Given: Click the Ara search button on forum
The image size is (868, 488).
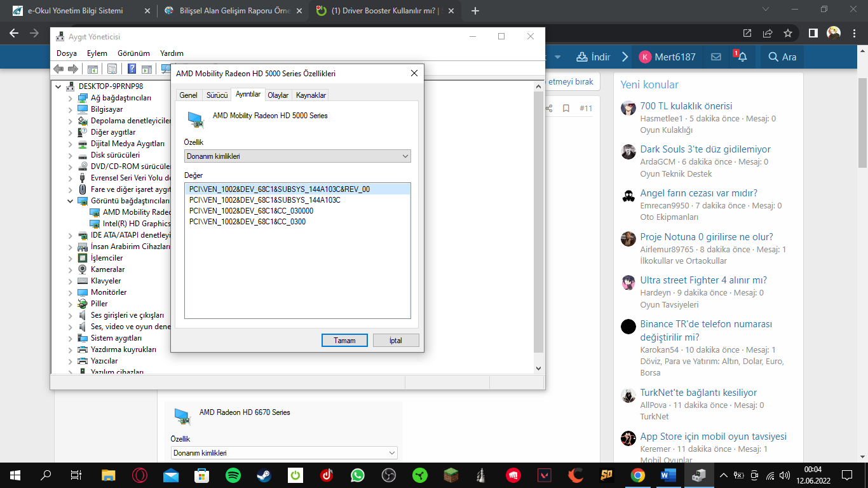Looking at the screenshot, I should pos(782,57).
